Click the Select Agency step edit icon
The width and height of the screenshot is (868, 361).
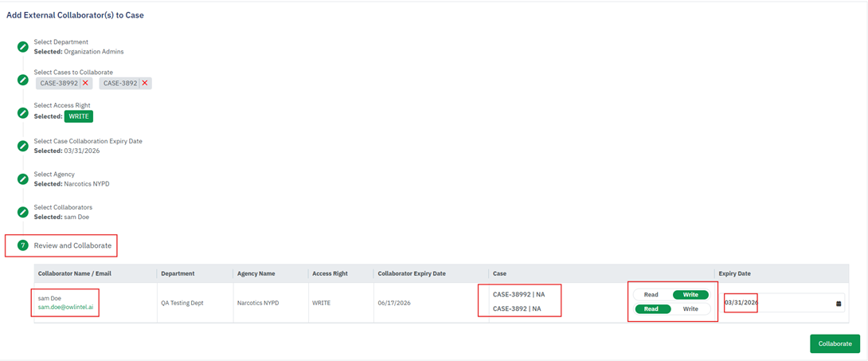pos(23,179)
